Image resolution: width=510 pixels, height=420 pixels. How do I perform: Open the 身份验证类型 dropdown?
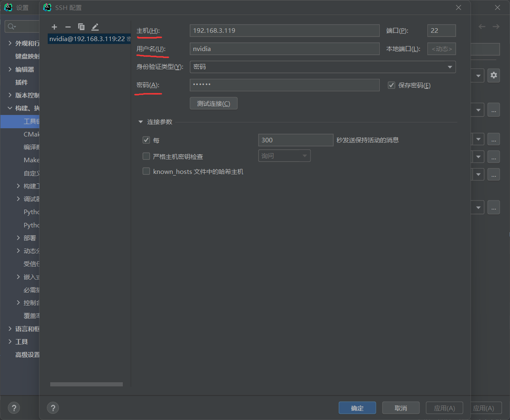pyautogui.click(x=449, y=67)
